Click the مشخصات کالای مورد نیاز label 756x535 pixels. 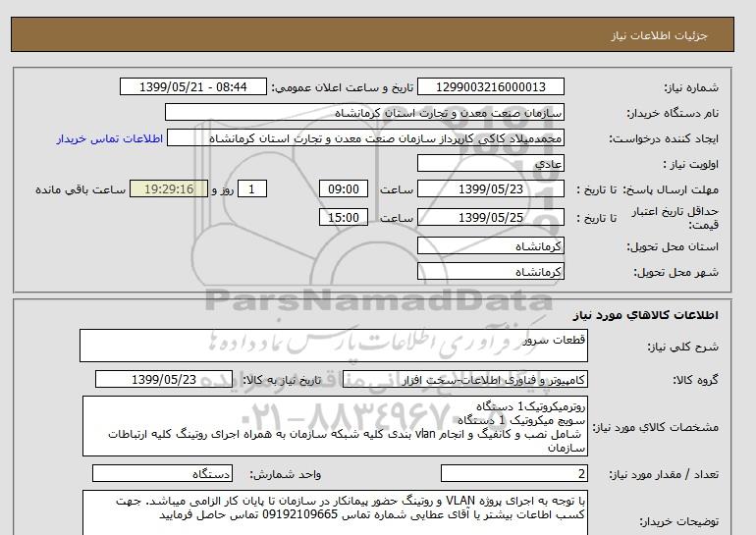coord(655,427)
